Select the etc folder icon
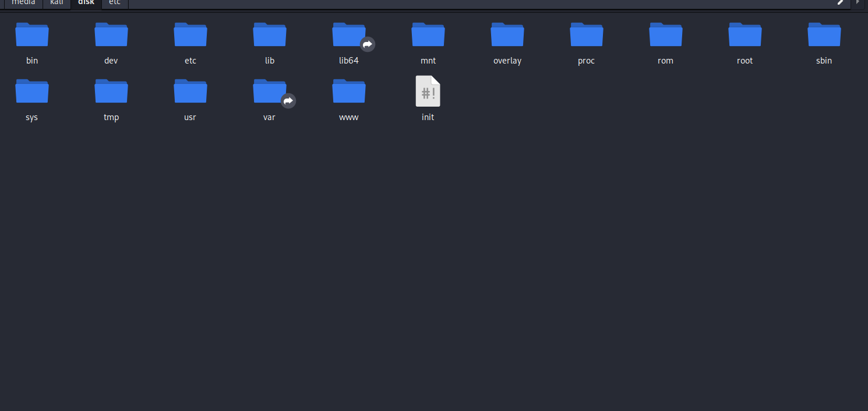Screen dimensions: 868x411 point(190,34)
